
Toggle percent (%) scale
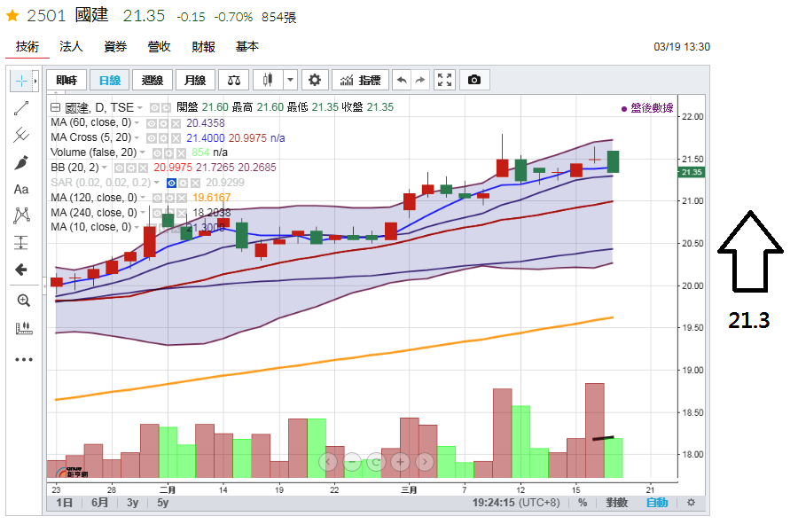(x=583, y=503)
